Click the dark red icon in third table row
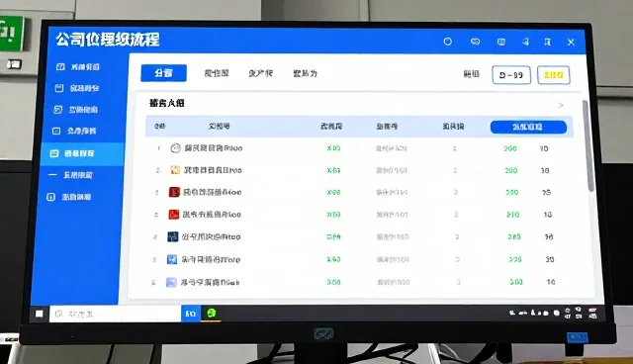 [x=174, y=192]
